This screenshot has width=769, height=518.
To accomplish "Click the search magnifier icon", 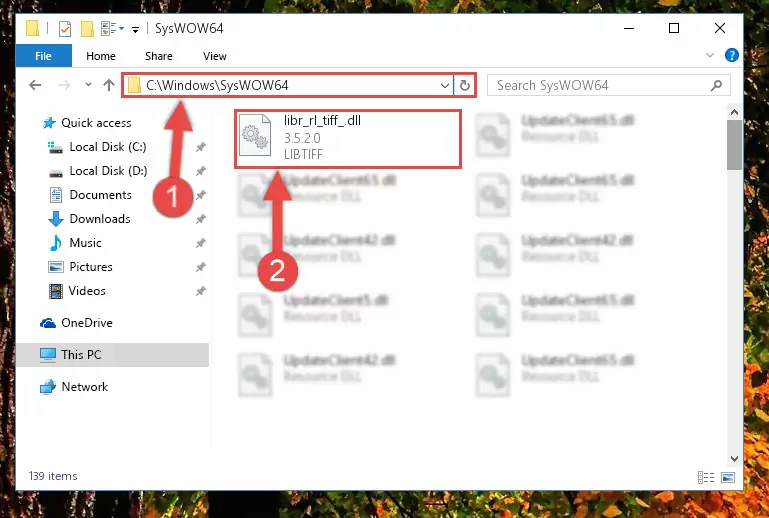I will coord(717,85).
